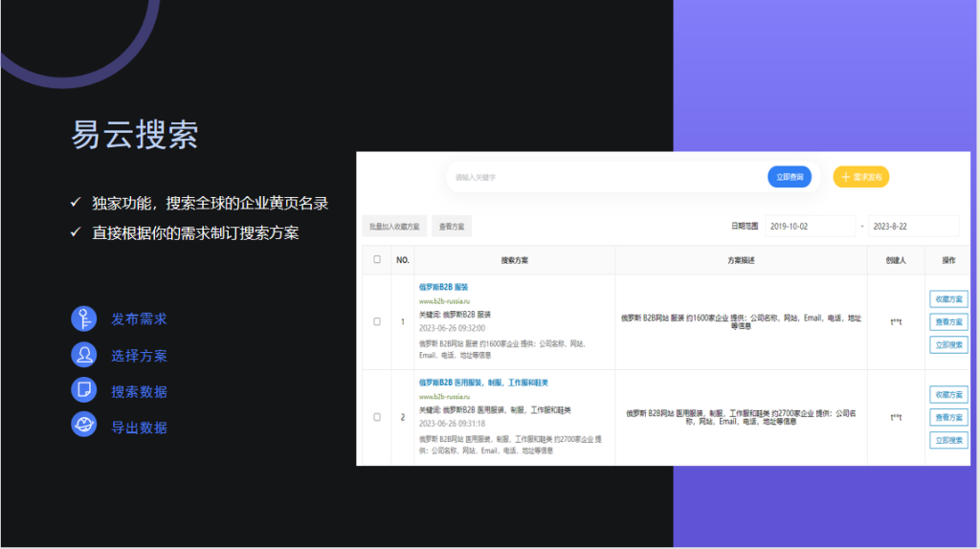Click the 搜索方案 column header

[514, 260]
